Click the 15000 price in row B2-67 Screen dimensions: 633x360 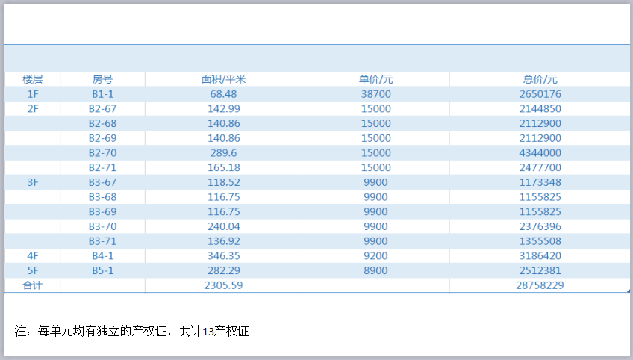376,109
